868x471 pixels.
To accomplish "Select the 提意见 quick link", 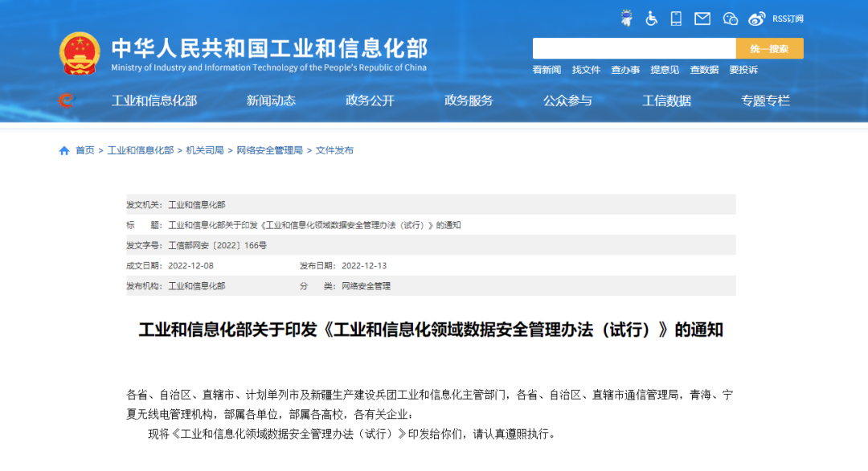I will point(665,70).
